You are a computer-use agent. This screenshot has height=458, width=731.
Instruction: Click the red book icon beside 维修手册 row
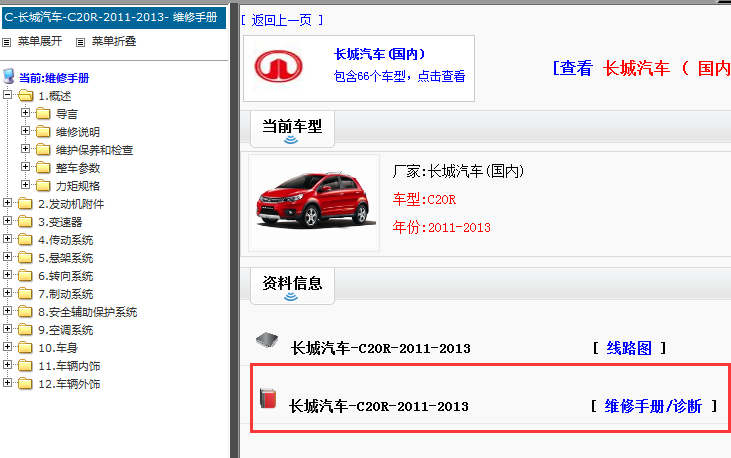click(268, 398)
